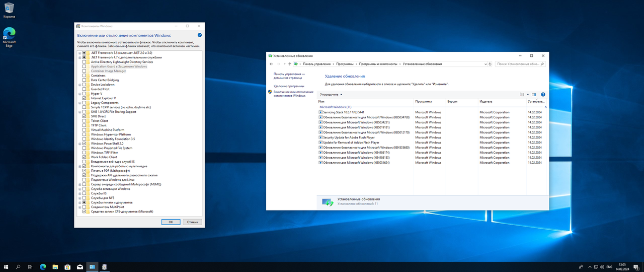Open the Удаление программы link
Image resolution: width=644 pixels, height=272 pixels.
[288, 86]
